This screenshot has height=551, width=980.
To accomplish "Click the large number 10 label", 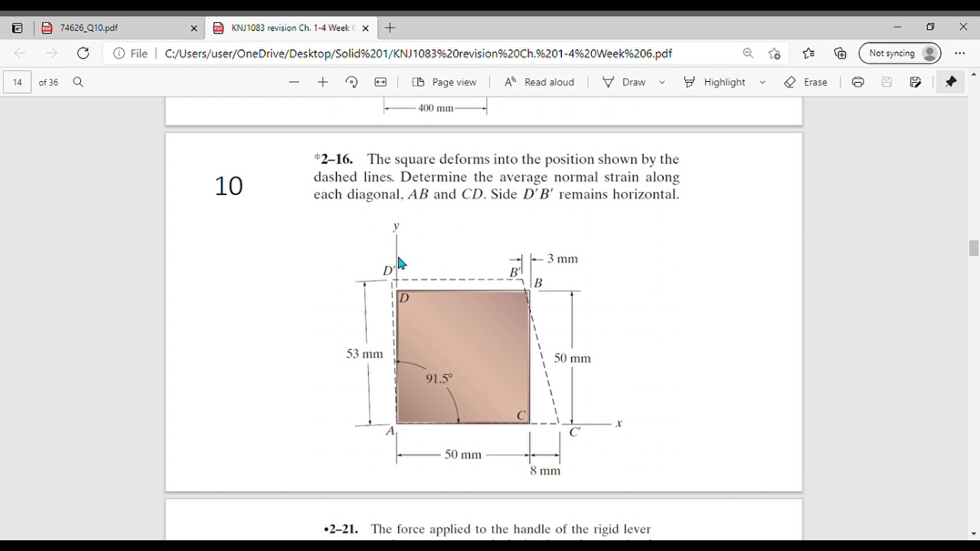I will point(228,186).
